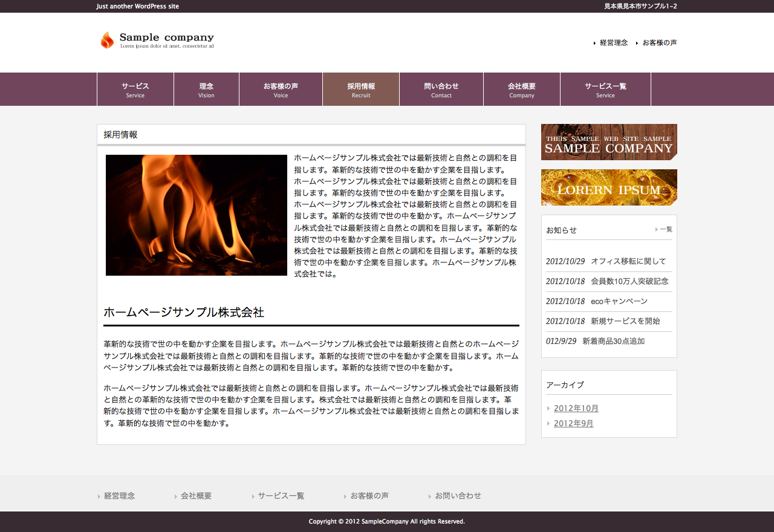The height and width of the screenshot is (532, 774).
Task: Open the ecoキャンペーン news item
Action: [619, 301]
